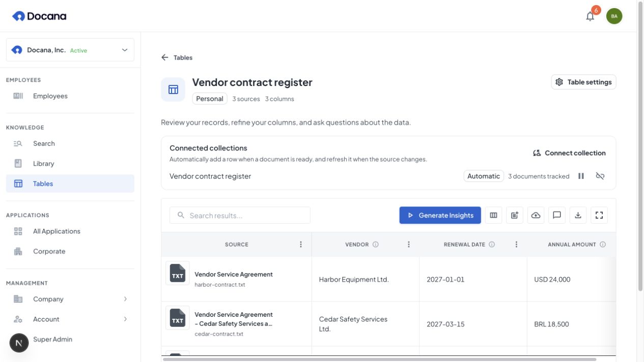This screenshot has width=644, height=362.
Task: Toggle fullscreen table view
Action: [599, 215]
